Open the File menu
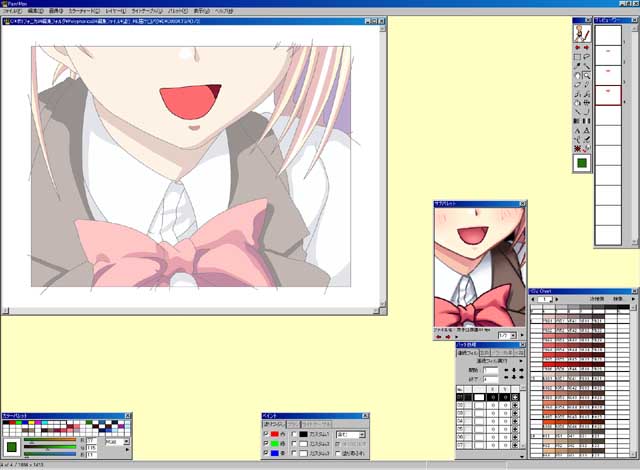Screen dimensions: 640x470 tap(13, 11)
